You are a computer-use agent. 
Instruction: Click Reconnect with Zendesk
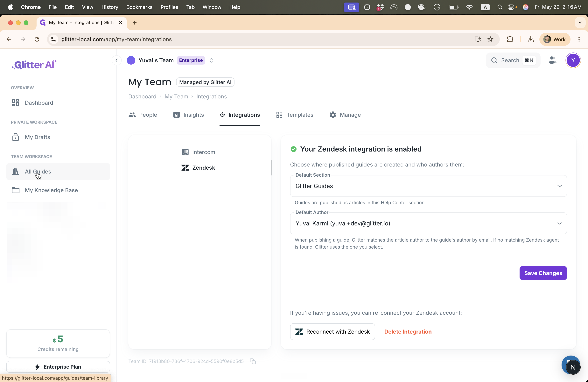332,332
